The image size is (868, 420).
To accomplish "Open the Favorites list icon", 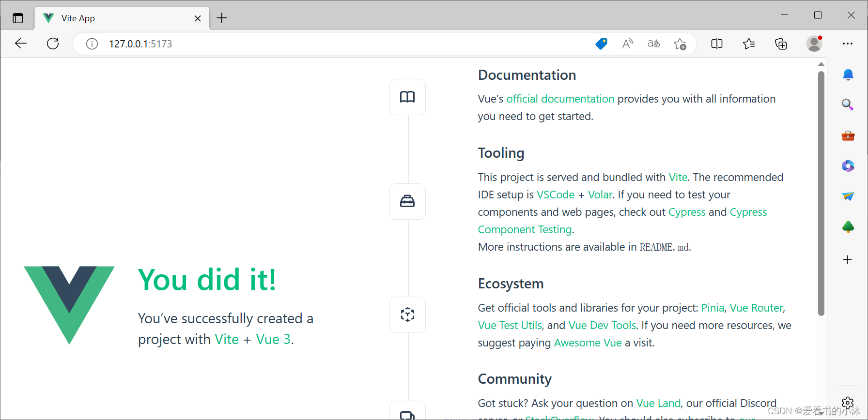I will [749, 44].
